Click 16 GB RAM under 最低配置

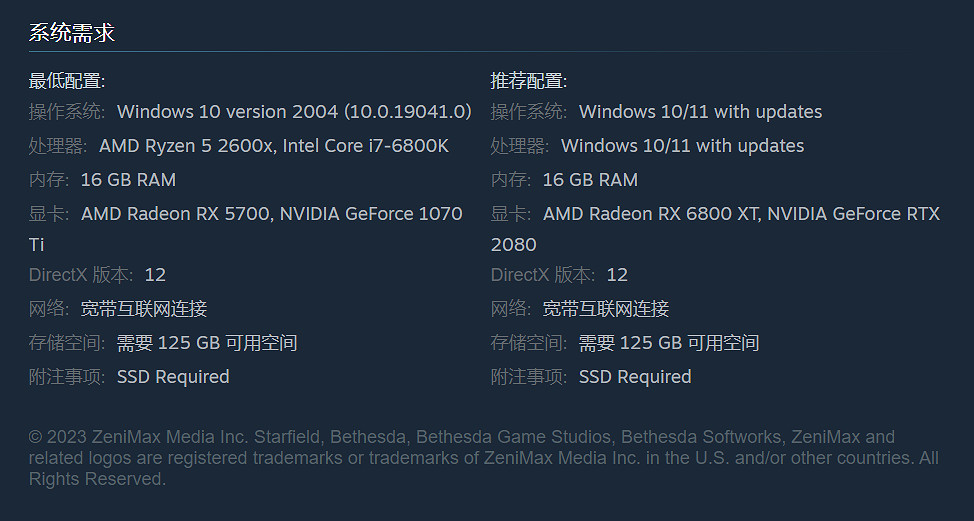[x=128, y=180]
